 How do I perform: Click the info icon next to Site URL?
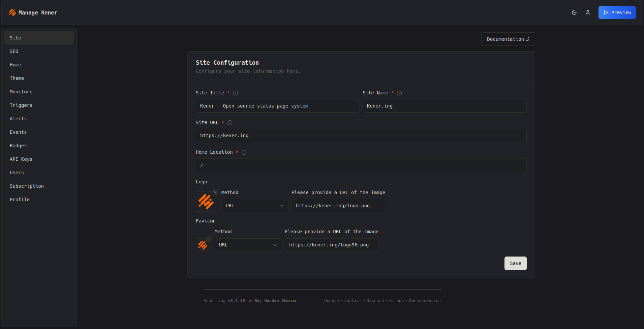click(x=230, y=123)
